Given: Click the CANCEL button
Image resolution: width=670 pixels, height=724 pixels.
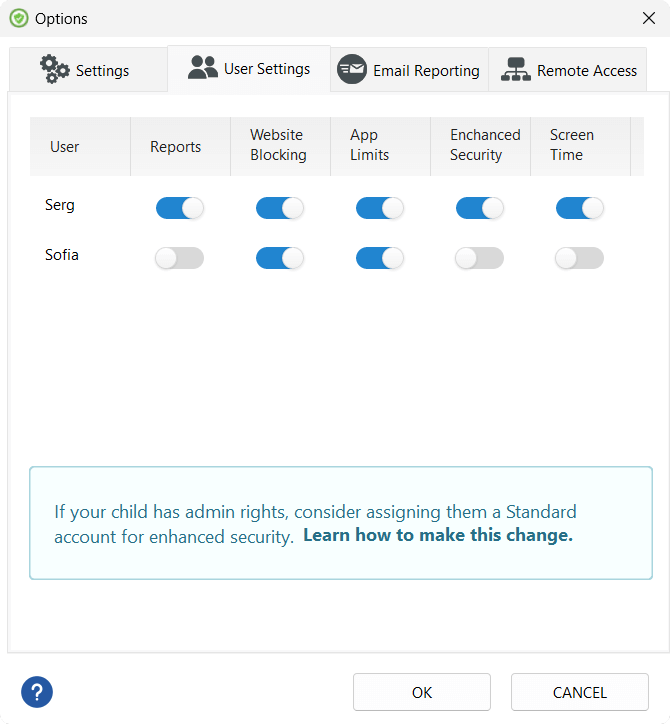Looking at the screenshot, I should pos(580,692).
